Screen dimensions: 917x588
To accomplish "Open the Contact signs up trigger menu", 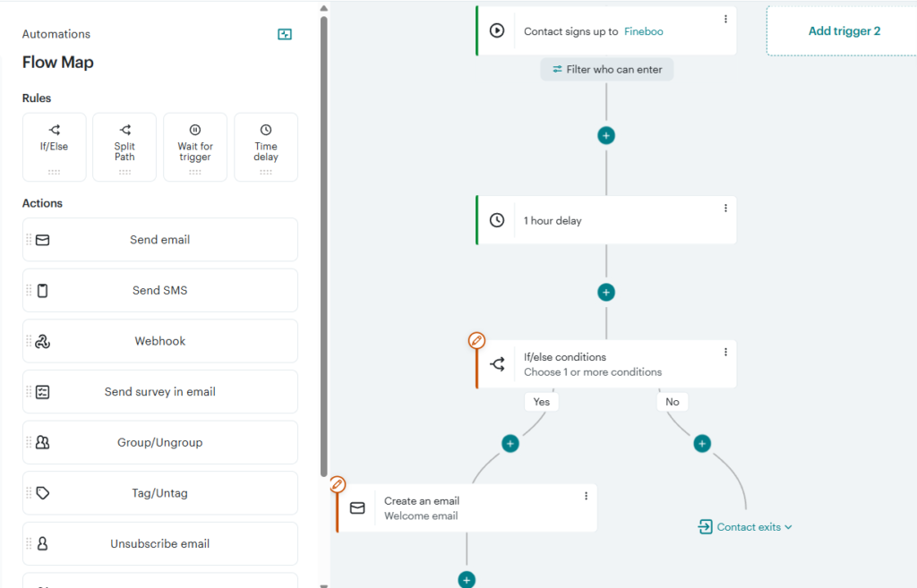I will coord(725,18).
